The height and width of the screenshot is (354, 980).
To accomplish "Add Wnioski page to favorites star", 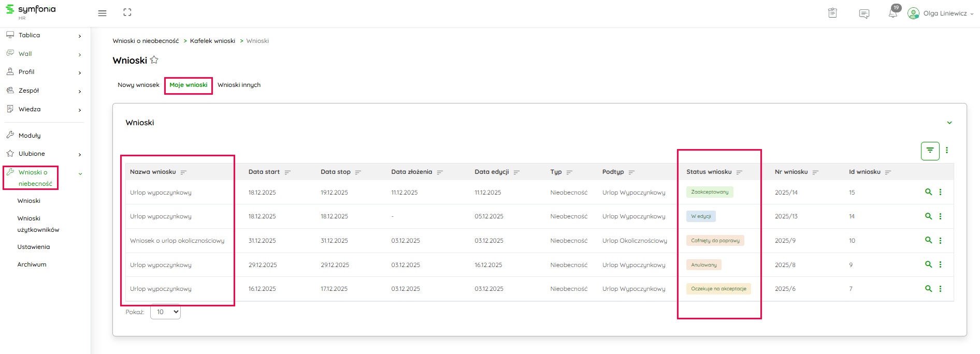I will [154, 60].
